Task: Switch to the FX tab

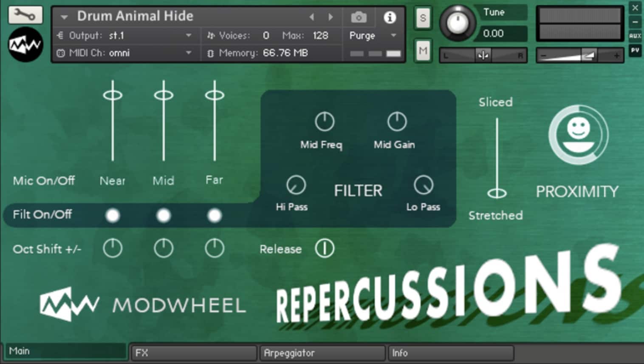Action: [x=194, y=353]
